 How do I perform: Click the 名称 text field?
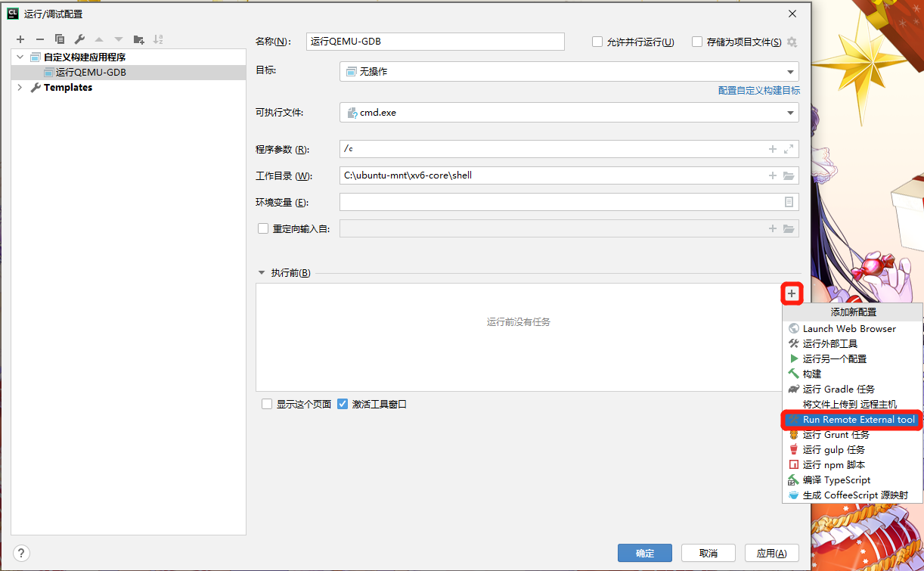(x=435, y=42)
